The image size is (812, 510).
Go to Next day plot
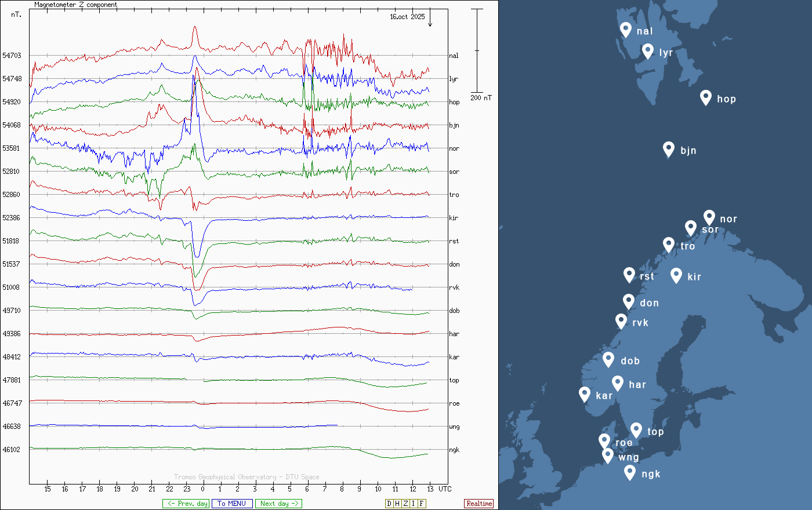[278, 504]
